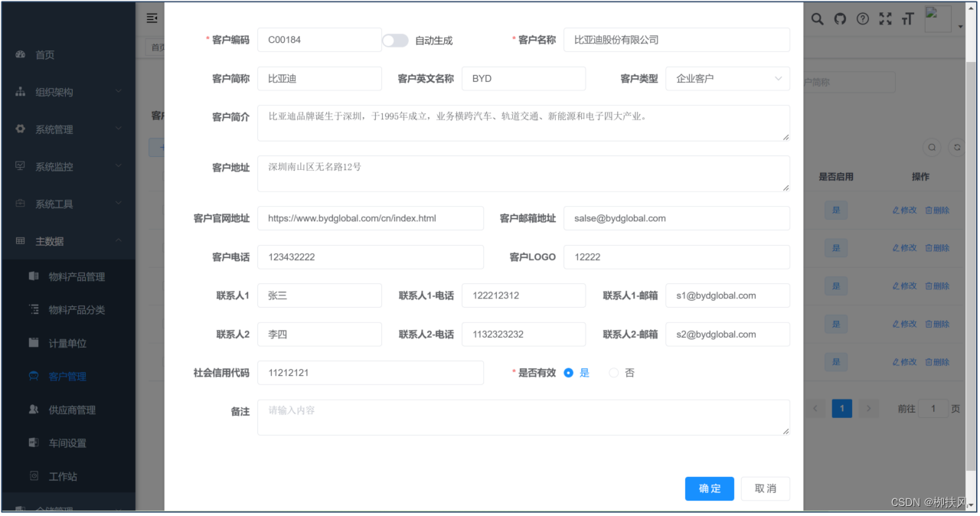Click the 物料产品分类 list icon
The image size is (980, 516).
pos(34,309)
